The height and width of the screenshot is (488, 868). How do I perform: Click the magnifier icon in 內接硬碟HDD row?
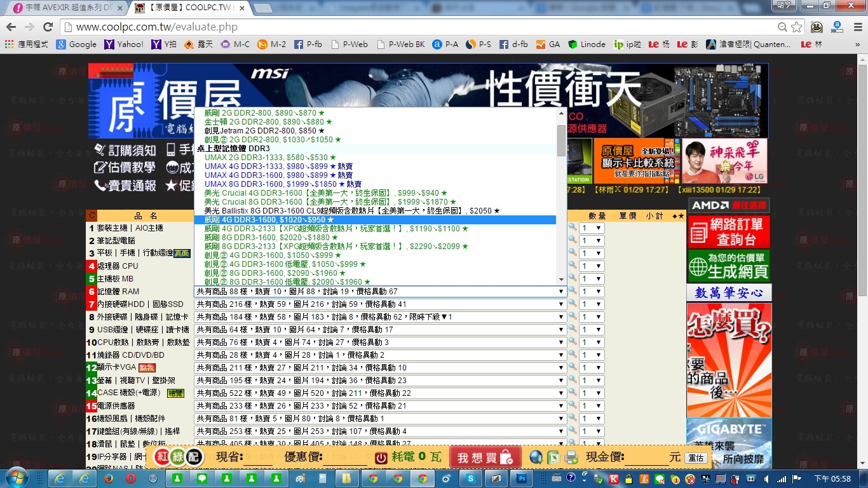pos(572,304)
